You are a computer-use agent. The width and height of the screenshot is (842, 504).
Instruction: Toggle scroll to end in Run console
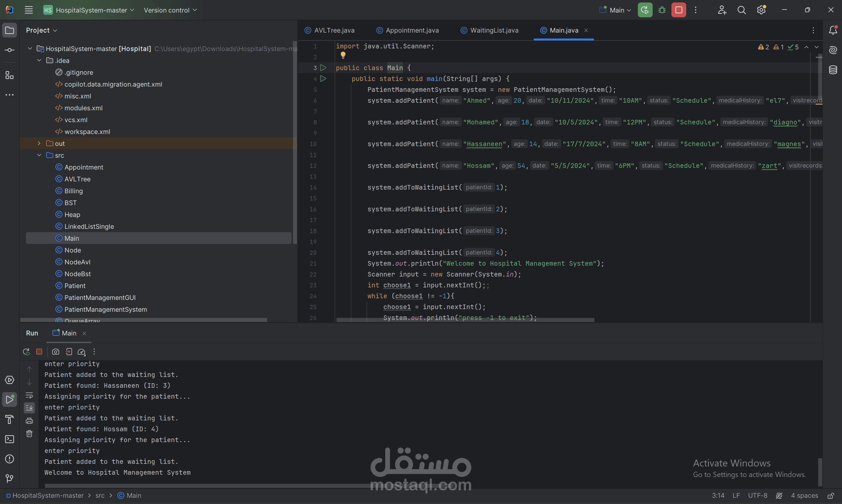[30, 408]
